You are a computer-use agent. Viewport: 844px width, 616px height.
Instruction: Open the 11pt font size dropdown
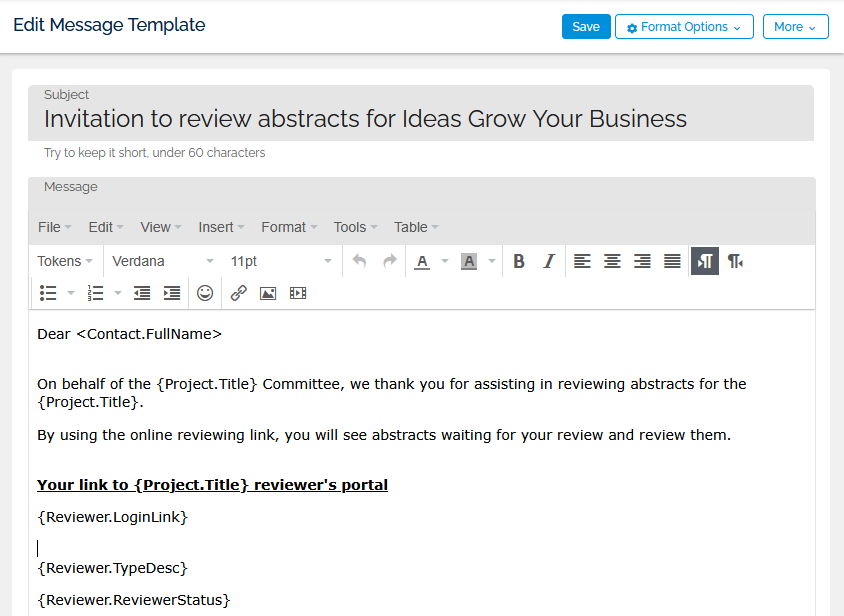pos(280,261)
